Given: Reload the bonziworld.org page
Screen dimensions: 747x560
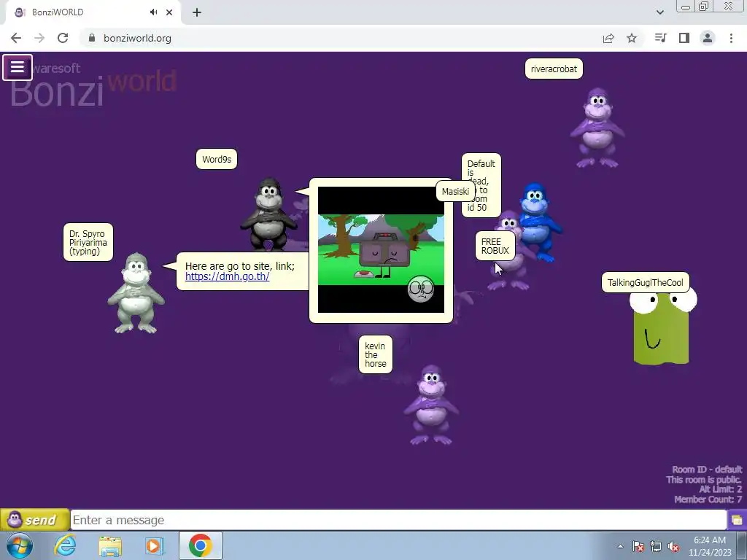Looking at the screenshot, I should tap(63, 38).
